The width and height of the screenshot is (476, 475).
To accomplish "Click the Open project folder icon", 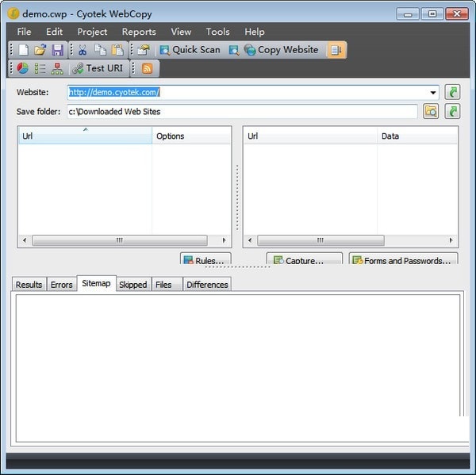I will (x=40, y=50).
